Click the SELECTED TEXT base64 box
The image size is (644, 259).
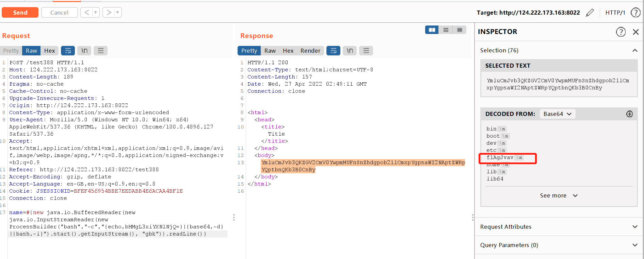pyautogui.click(x=559, y=84)
